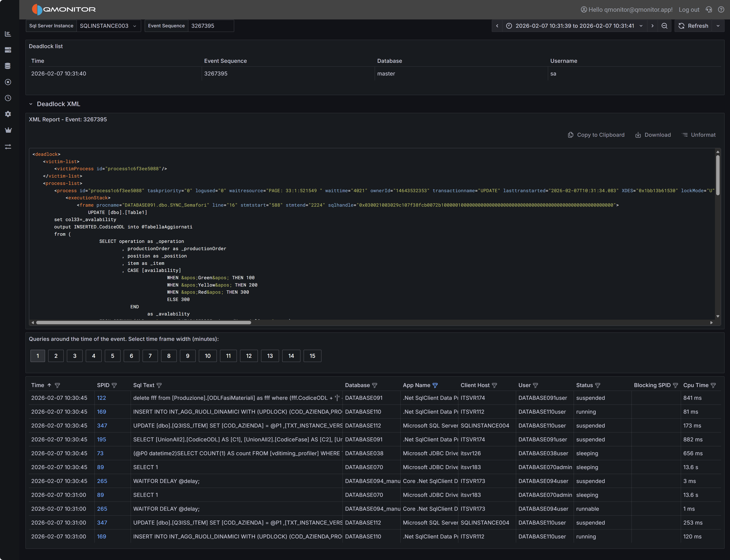
Task: Open the server sidebar menu item
Action: coord(8,50)
